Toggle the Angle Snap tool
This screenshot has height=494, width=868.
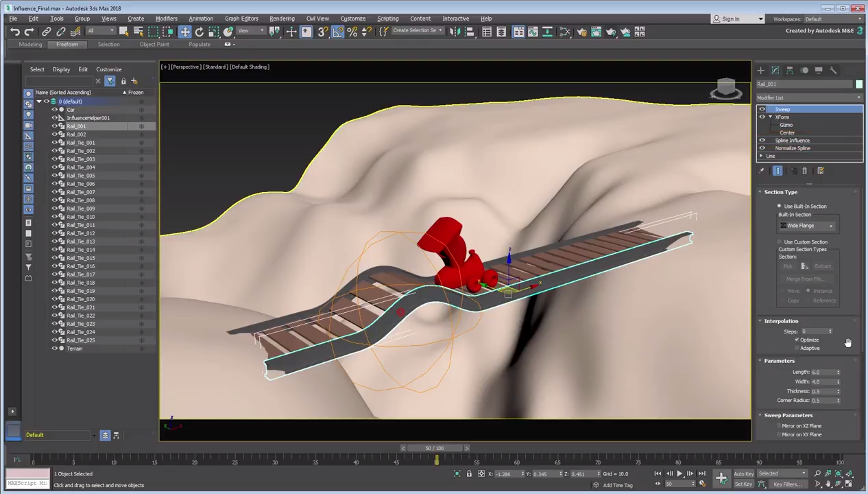point(337,32)
